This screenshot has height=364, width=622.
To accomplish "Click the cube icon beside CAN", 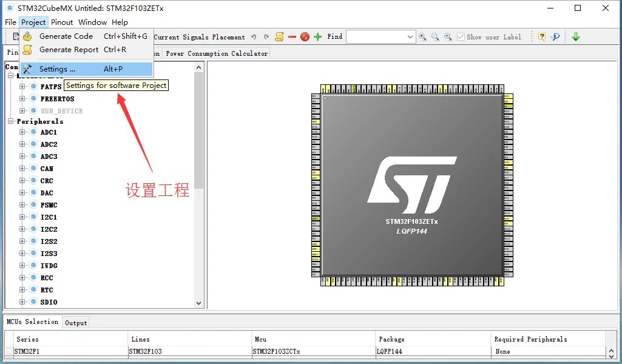I will pos(34,169).
